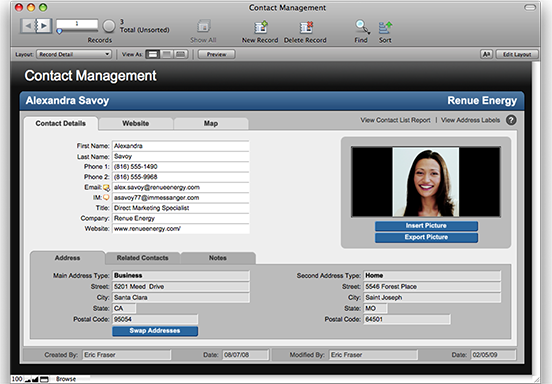The height and width of the screenshot is (384, 552).
Task: Click the Preview button
Action: pos(217,54)
